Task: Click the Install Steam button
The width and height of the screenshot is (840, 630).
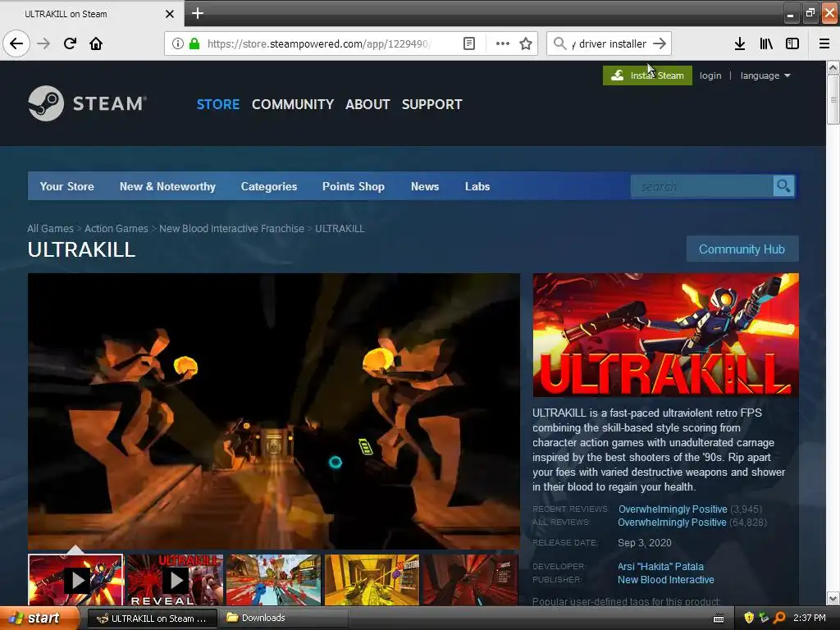Action: tap(647, 75)
